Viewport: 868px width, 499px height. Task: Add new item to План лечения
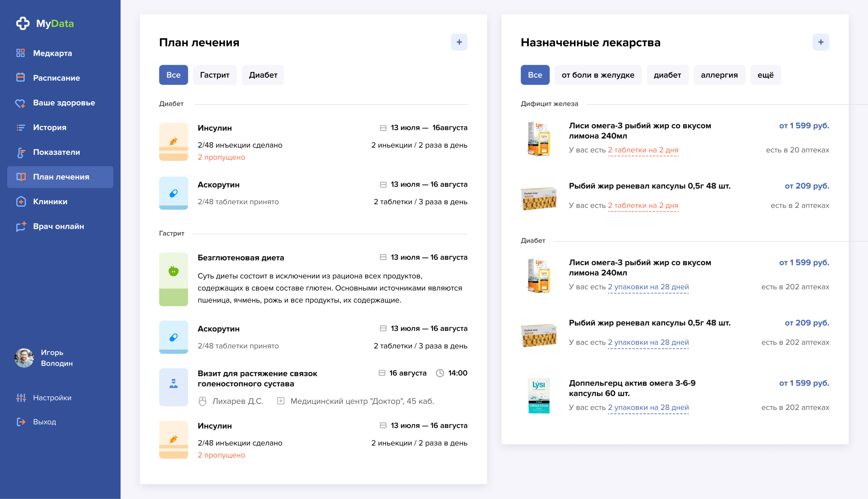pyautogui.click(x=459, y=42)
